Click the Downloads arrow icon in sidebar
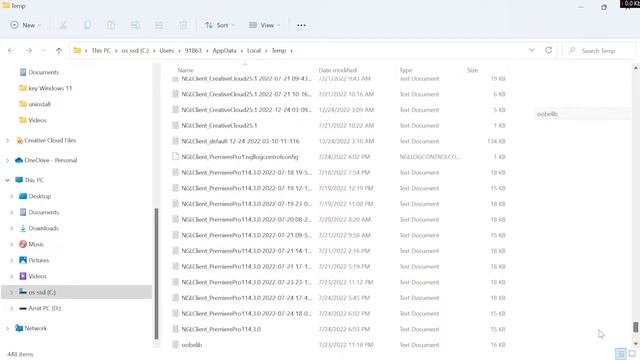Viewport: 640px width, 360px height. (x=23, y=228)
